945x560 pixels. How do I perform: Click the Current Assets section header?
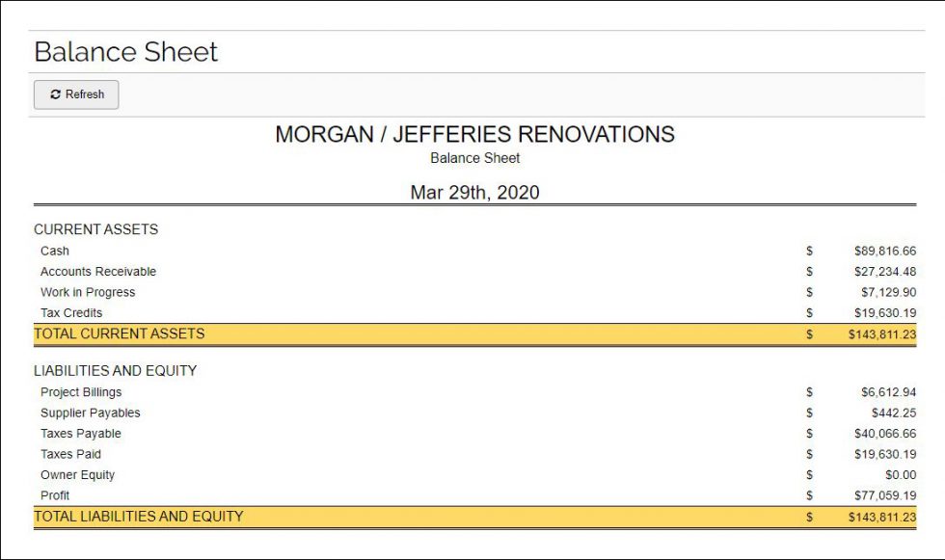pyautogui.click(x=95, y=229)
